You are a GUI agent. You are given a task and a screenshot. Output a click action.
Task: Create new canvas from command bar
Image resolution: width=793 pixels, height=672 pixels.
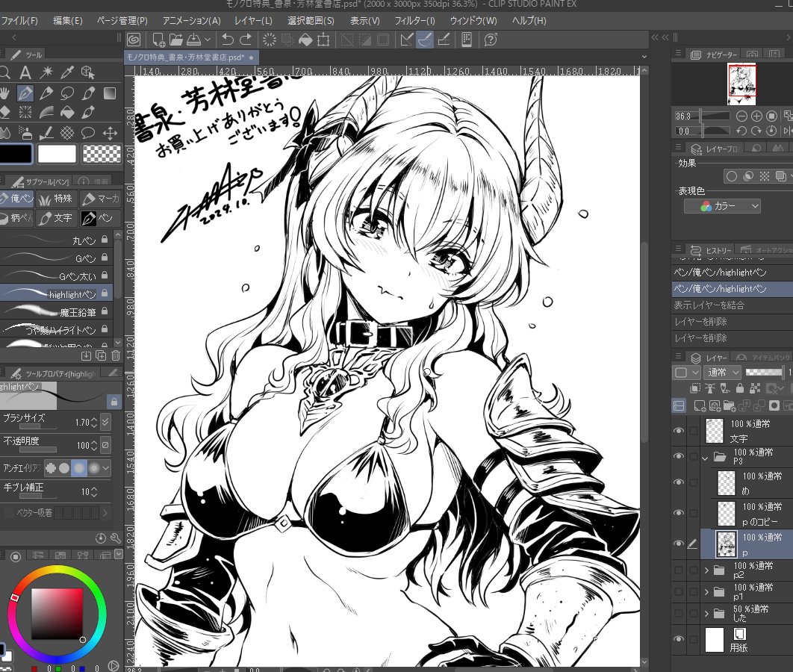click(158, 40)
